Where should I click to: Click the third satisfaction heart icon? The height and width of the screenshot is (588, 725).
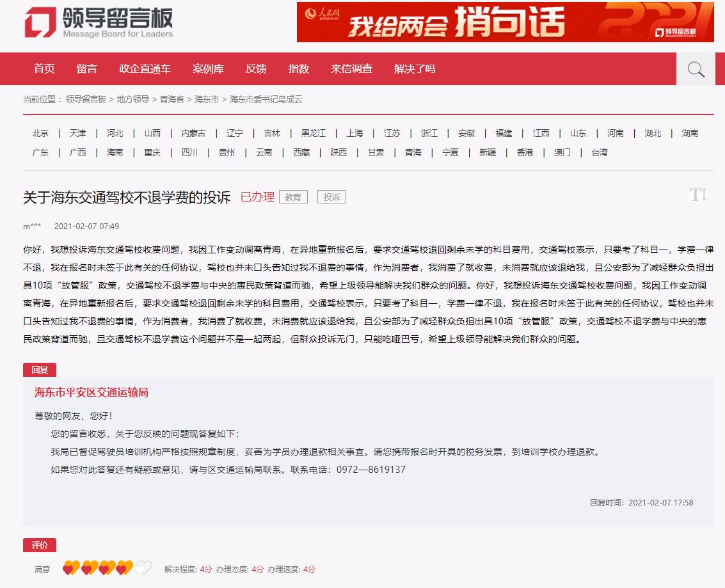tap(106, 568)
